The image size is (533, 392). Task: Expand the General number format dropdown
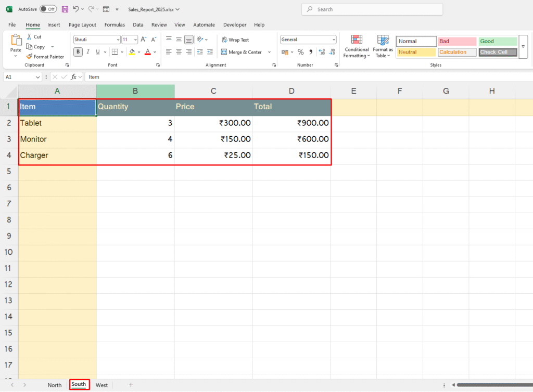[334, 40]
